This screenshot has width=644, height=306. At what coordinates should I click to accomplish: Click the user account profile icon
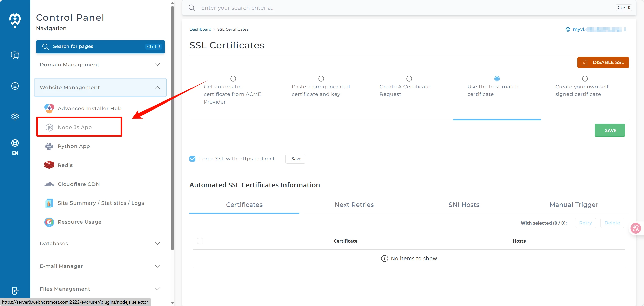point(15,86)
